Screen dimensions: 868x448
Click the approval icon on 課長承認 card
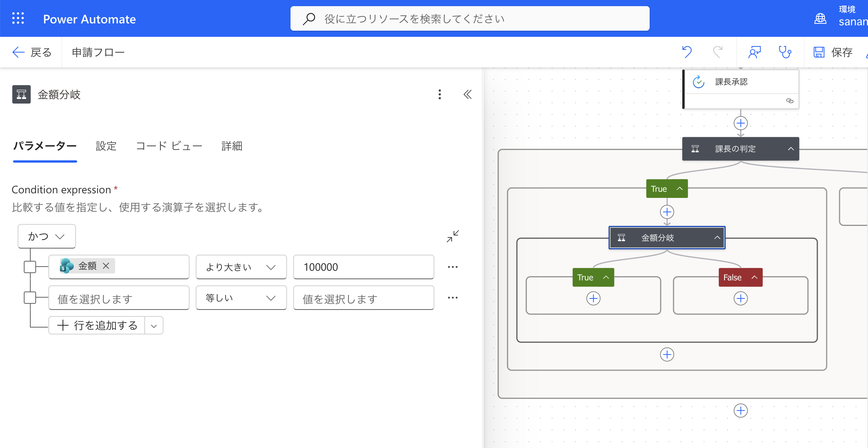pos(699,82)
